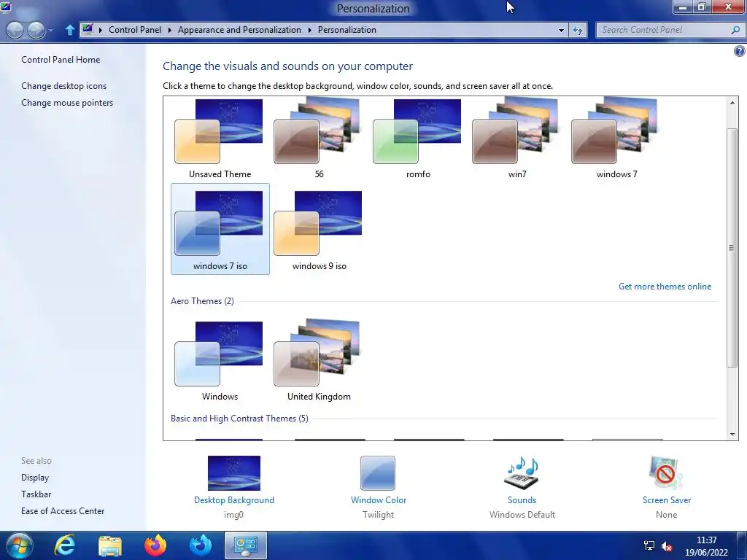Open Change mouse pointers

coord(67,102)
